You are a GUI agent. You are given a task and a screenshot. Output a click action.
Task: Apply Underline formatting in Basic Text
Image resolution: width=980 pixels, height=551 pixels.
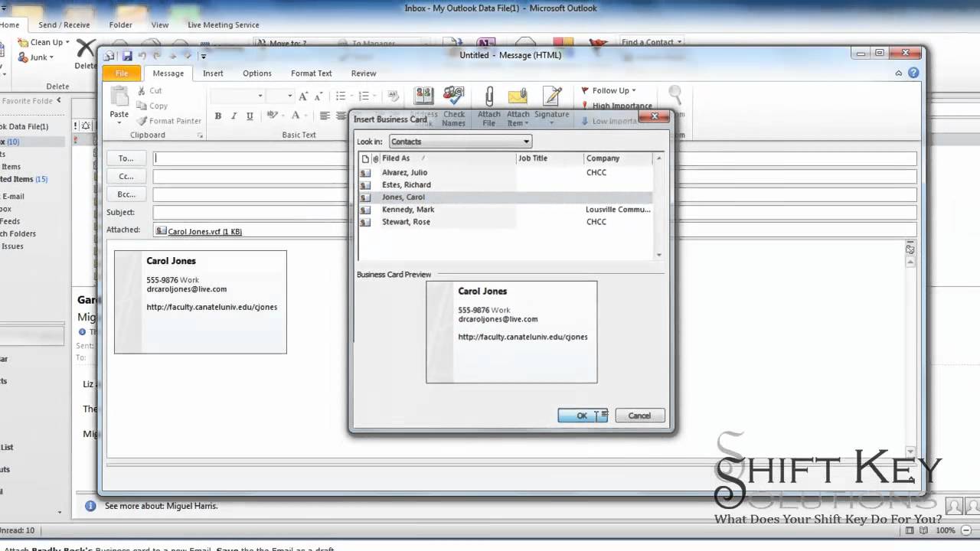pyautogui.click(x=250, y=116)
